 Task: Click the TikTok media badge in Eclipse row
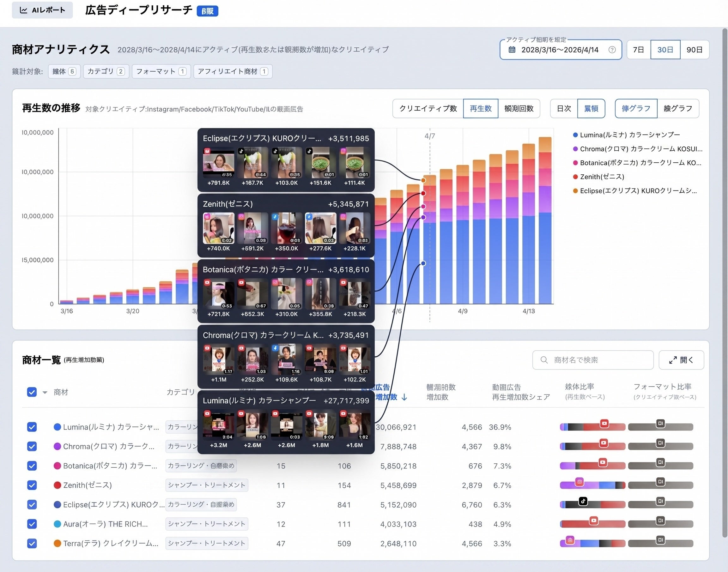583,501
